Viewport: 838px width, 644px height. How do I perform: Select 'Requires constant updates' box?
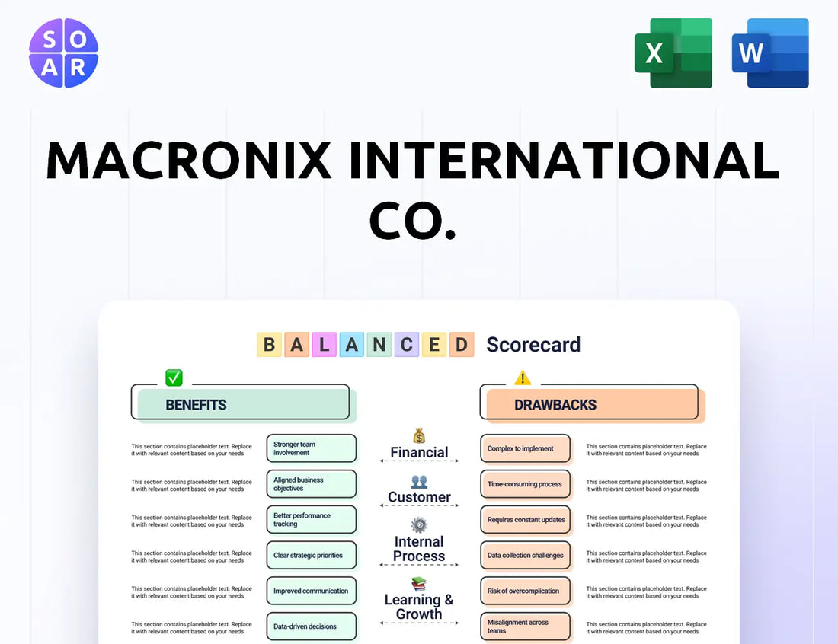(x=526, y=520)
